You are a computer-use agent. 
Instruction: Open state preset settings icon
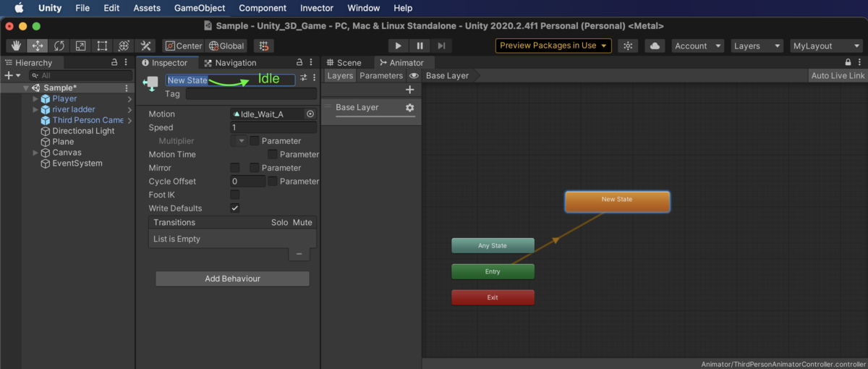coord(304,78)
